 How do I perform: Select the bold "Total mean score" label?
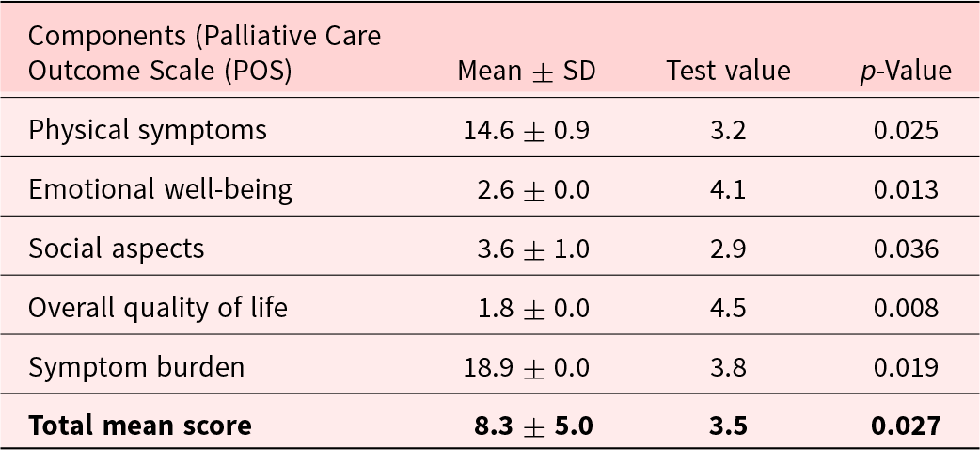click(140, 426)
